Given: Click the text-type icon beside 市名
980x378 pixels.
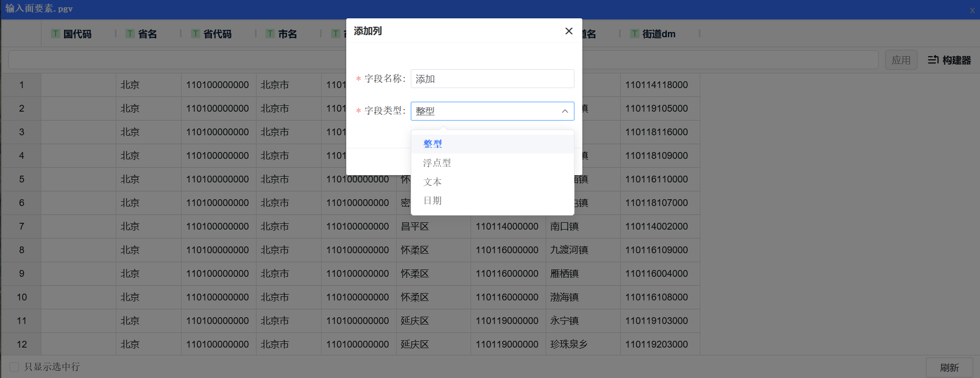Looking at the screenshot, I should [x=270, y=34].
